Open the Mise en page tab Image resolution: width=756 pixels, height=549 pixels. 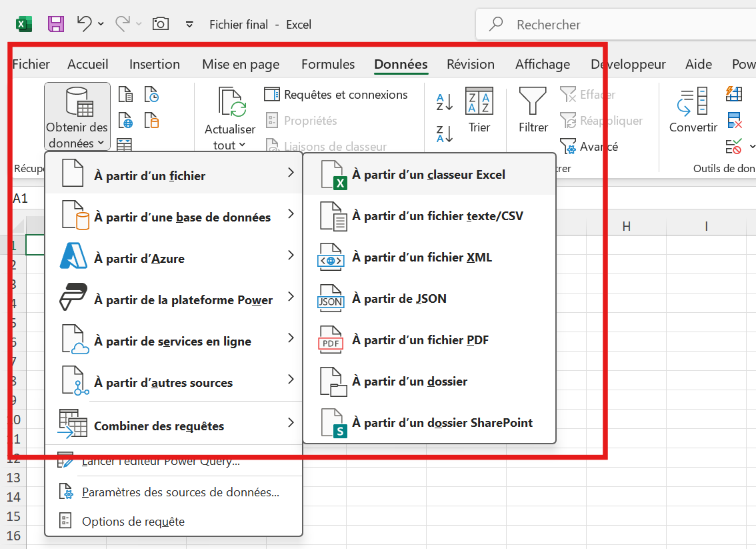pos(241,64)
